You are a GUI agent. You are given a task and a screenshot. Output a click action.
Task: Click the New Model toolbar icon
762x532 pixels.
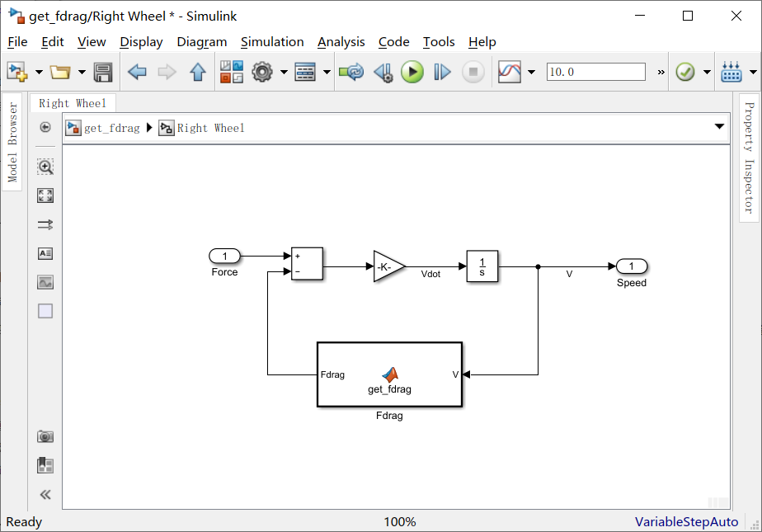pyautogui.click(x=17, y=72)
